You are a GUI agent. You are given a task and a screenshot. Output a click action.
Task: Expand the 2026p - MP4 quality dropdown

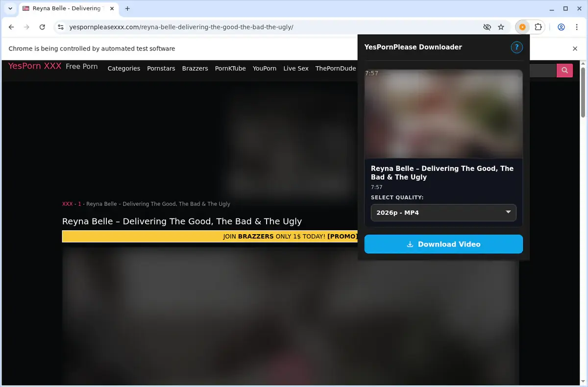pos(443,213)
